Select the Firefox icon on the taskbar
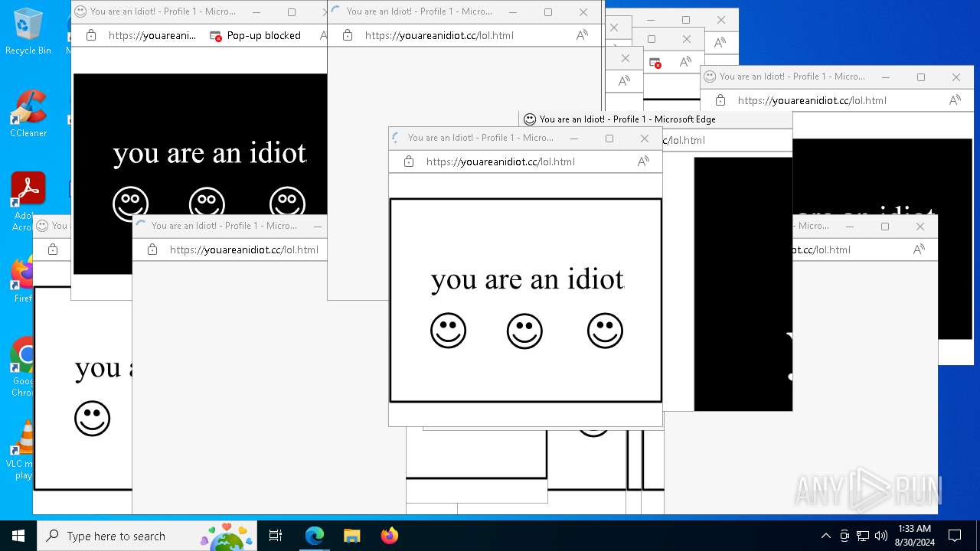 (x=389, y=536)
